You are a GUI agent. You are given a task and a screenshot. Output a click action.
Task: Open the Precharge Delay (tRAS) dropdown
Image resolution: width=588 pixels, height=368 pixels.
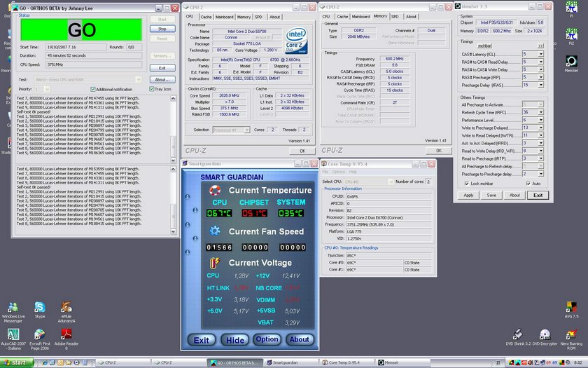(540, 86)
